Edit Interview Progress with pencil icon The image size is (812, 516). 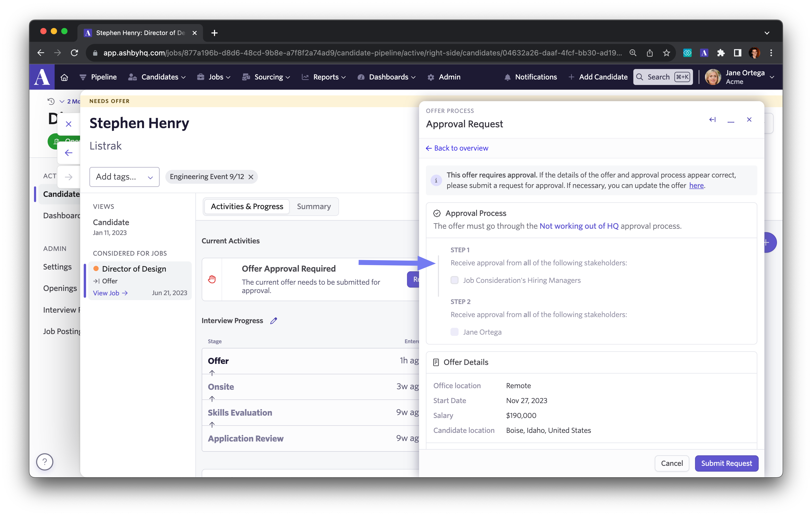(x=273, y=320)
